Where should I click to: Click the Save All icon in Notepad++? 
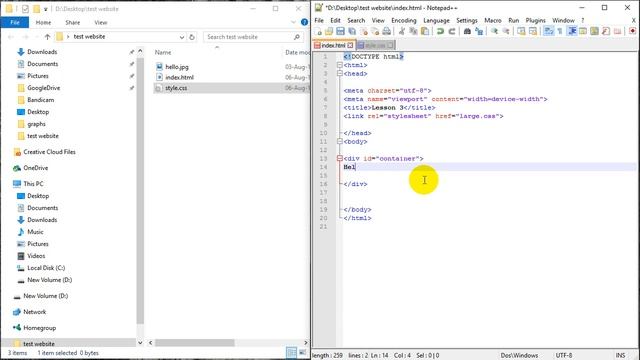pyautogui.click(x=352, y=31)
